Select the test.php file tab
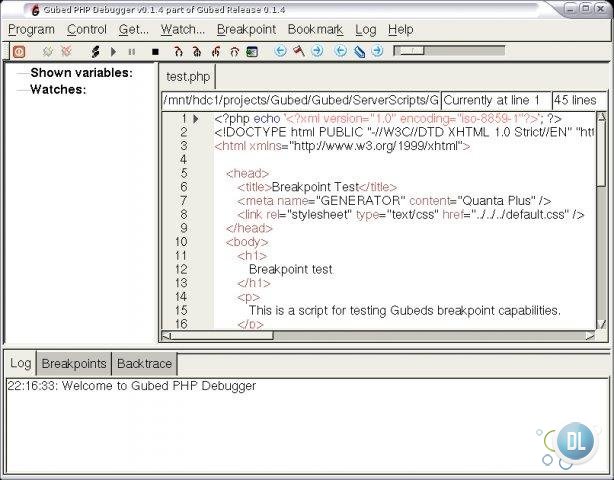 [x=186, y=76]
